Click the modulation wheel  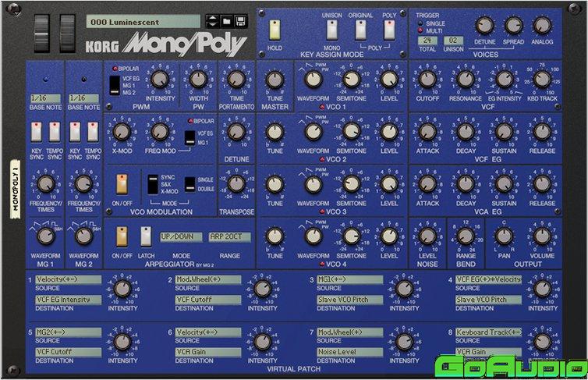coord(68,34)
